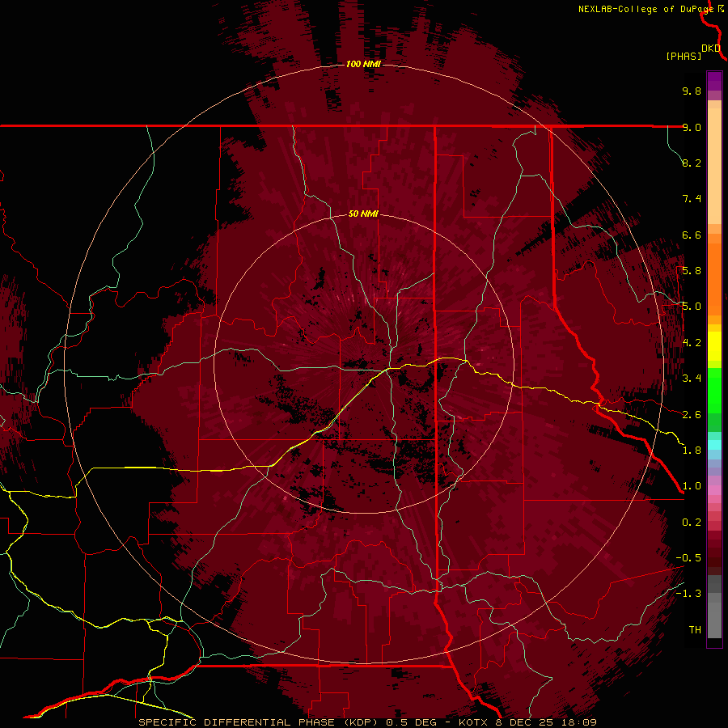Click the 3.4 scale value
This screenshot has height=728, width=728.
coord(692,379)
